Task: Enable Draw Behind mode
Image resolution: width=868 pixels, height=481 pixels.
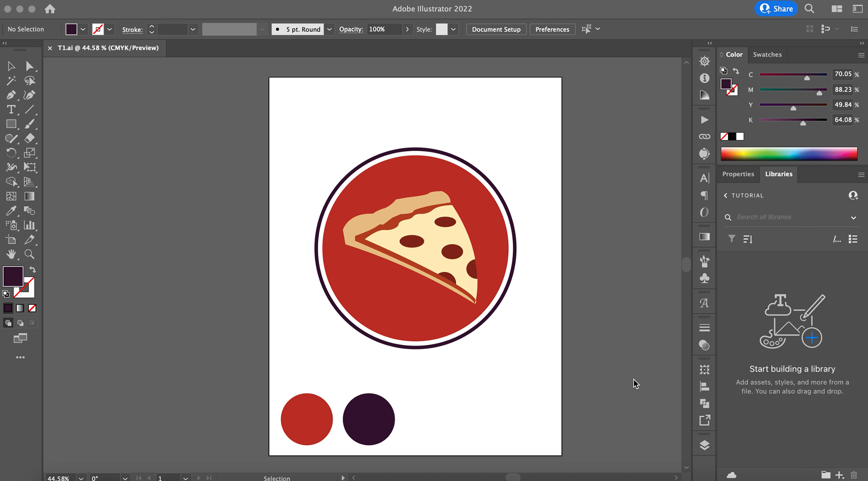Action: coord(20,323)
